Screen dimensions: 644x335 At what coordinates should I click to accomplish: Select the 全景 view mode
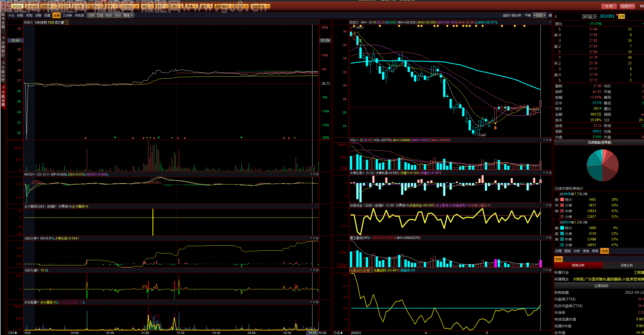point(56,15)
